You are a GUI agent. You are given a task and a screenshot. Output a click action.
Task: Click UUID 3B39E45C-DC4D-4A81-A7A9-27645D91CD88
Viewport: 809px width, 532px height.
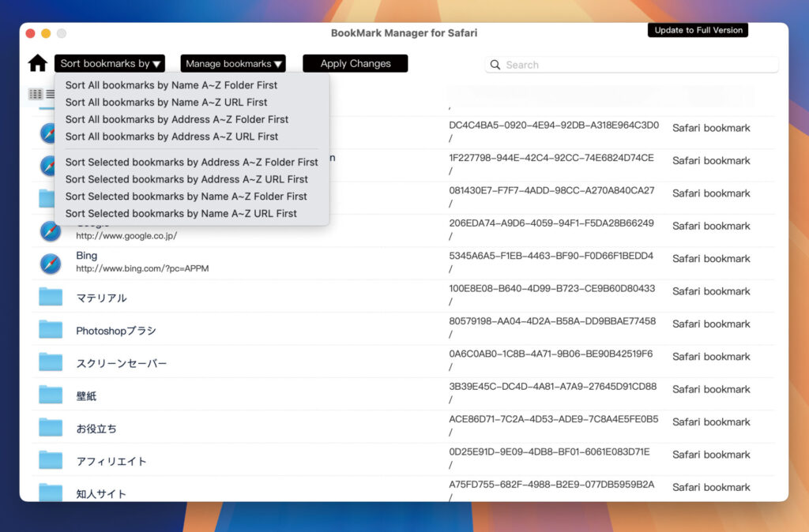552,386
